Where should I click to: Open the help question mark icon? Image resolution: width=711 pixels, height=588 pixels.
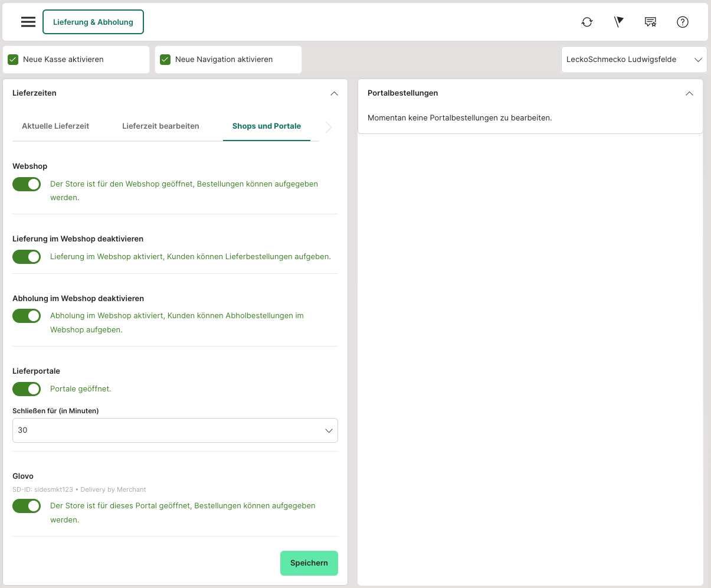pyautogui.click(x=683, y=22)
